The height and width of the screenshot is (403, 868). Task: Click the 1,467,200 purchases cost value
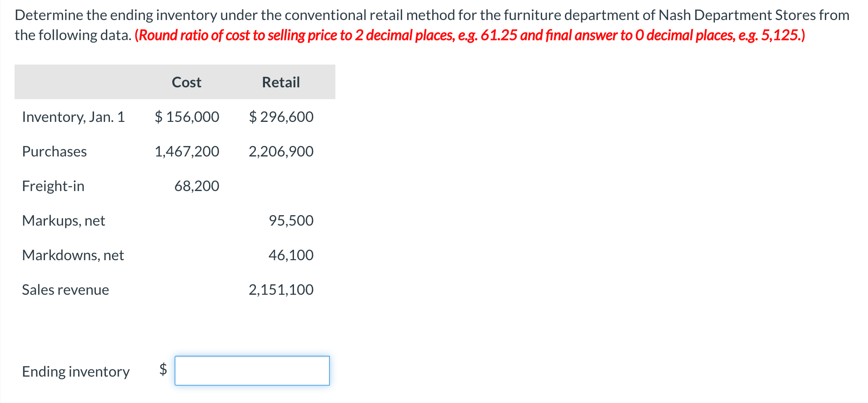point(187,151)
